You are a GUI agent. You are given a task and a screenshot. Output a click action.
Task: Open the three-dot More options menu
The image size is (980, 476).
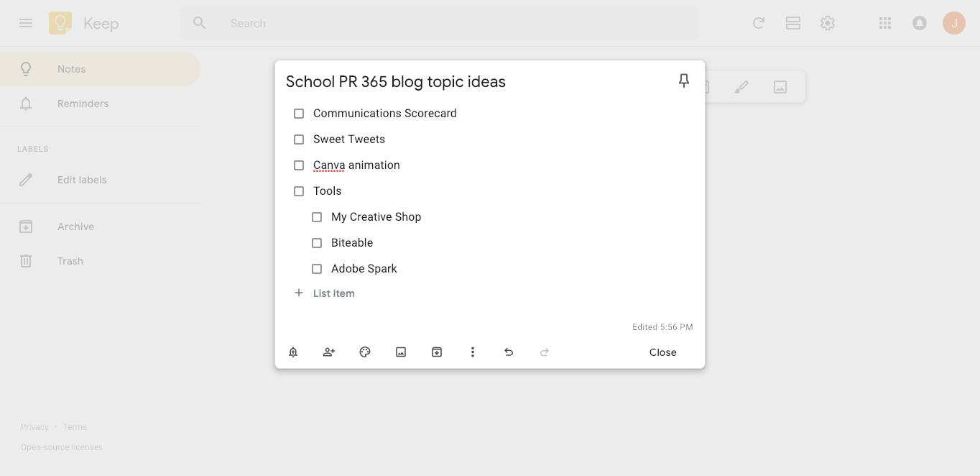473,352
